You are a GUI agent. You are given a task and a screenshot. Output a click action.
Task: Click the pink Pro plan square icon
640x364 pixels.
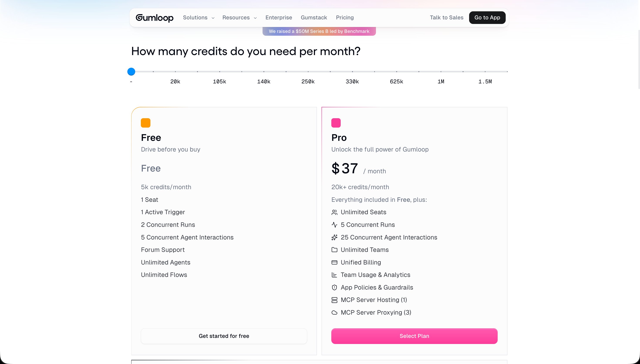(336, 123)
